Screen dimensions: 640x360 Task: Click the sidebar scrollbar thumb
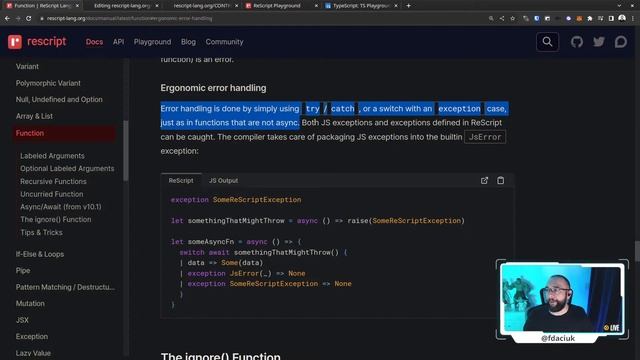(x=126, y=151)
